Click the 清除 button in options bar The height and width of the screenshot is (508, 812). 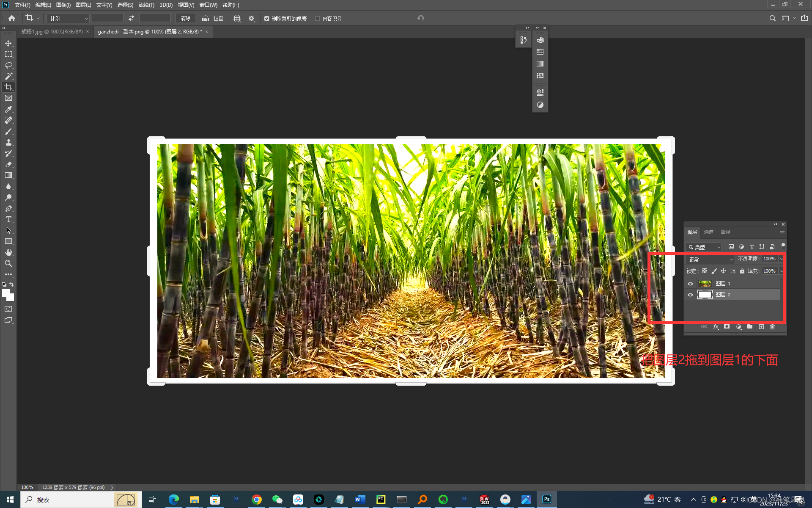coord(186,19)
